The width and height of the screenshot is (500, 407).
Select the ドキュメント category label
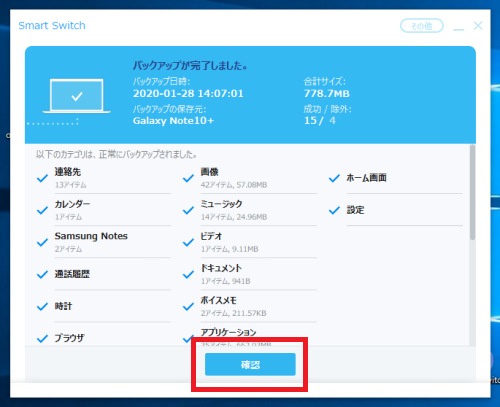(221, 268)
